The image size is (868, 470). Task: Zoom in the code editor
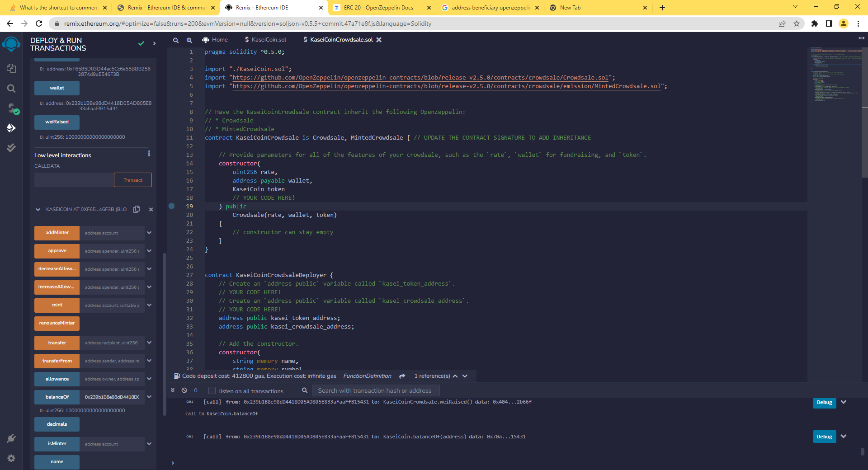click(x=189, y=40)
